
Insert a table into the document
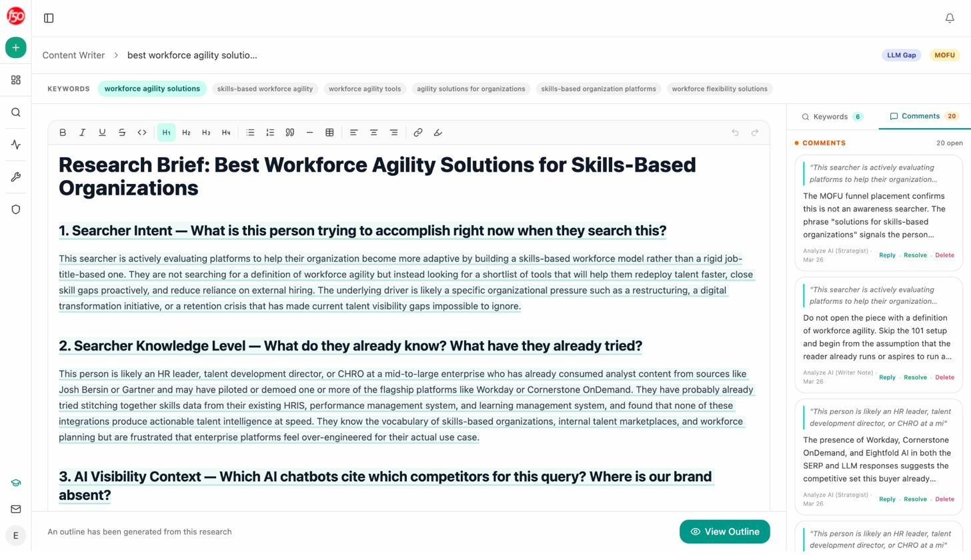(x=329, y=132)
